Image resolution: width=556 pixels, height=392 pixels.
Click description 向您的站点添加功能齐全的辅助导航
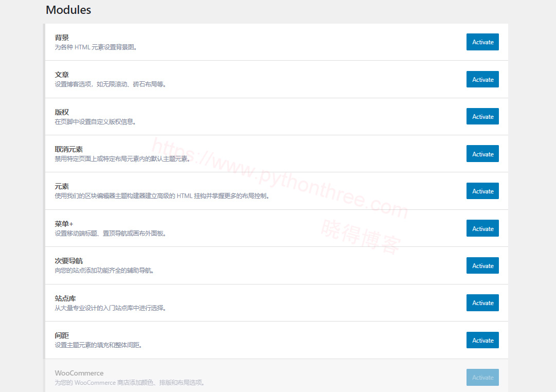tap(104, 271)
